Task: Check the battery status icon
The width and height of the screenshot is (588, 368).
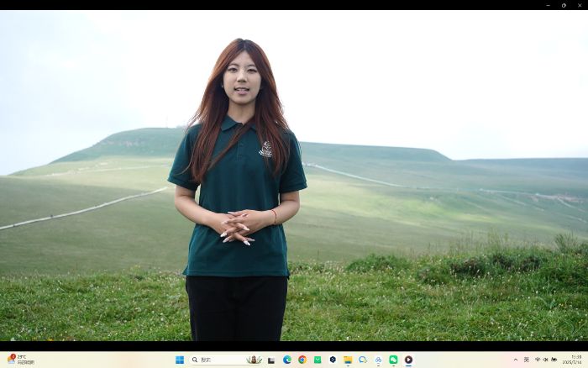Action: (554, 360)
